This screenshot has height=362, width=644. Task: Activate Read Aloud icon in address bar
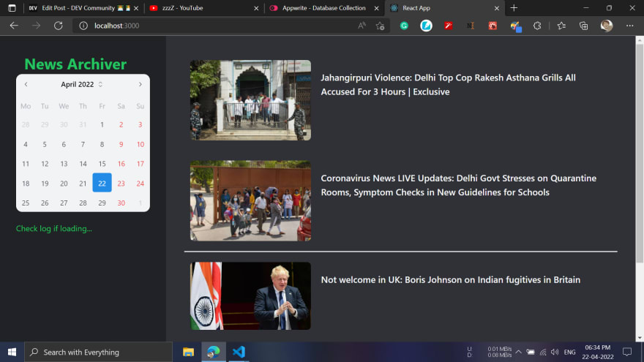(x=362, y=26)
